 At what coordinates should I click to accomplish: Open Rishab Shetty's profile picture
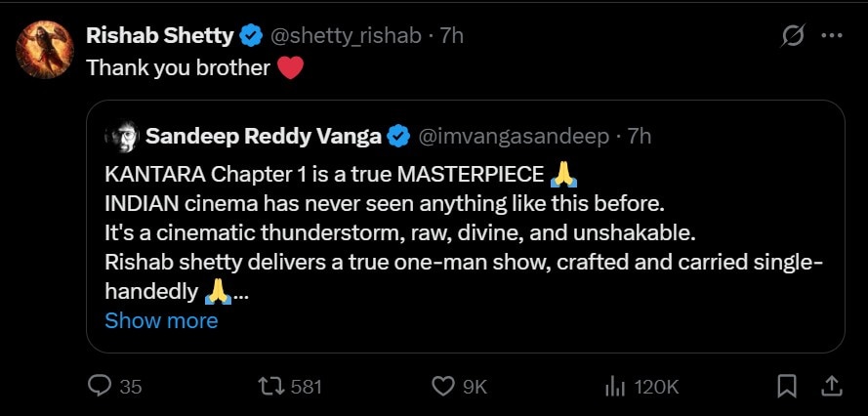pos(46,49)
